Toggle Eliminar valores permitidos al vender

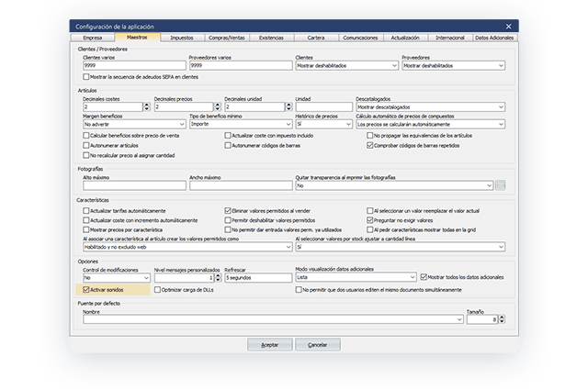[x=228, y=210]
